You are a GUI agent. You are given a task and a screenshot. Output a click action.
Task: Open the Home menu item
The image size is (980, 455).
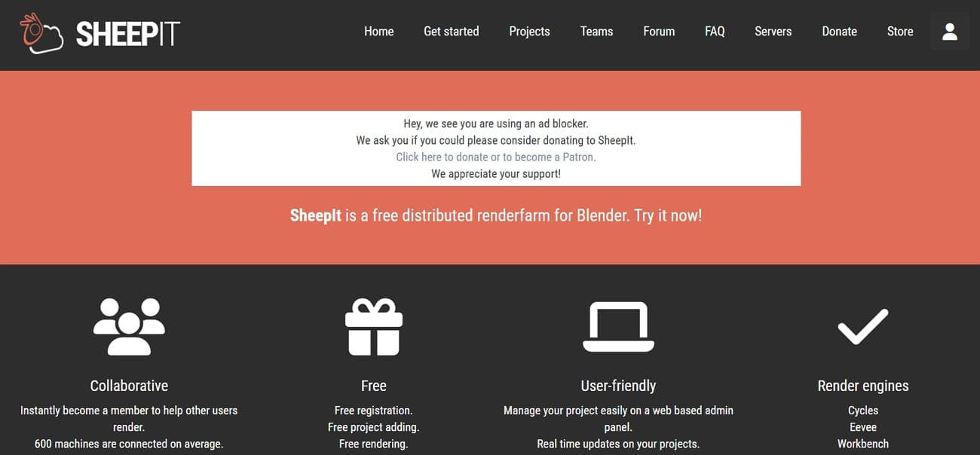(x=378, y=31)
